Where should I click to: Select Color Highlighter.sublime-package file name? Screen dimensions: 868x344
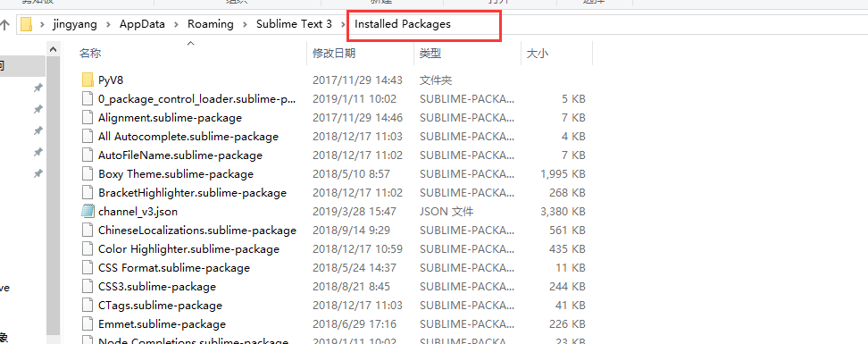[188, 248]
